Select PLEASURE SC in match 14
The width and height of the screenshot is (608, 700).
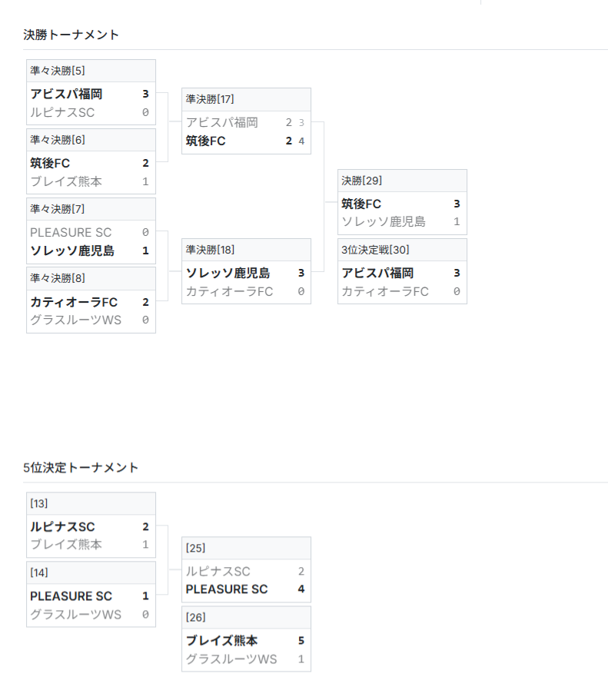click(x=71, y=596)
